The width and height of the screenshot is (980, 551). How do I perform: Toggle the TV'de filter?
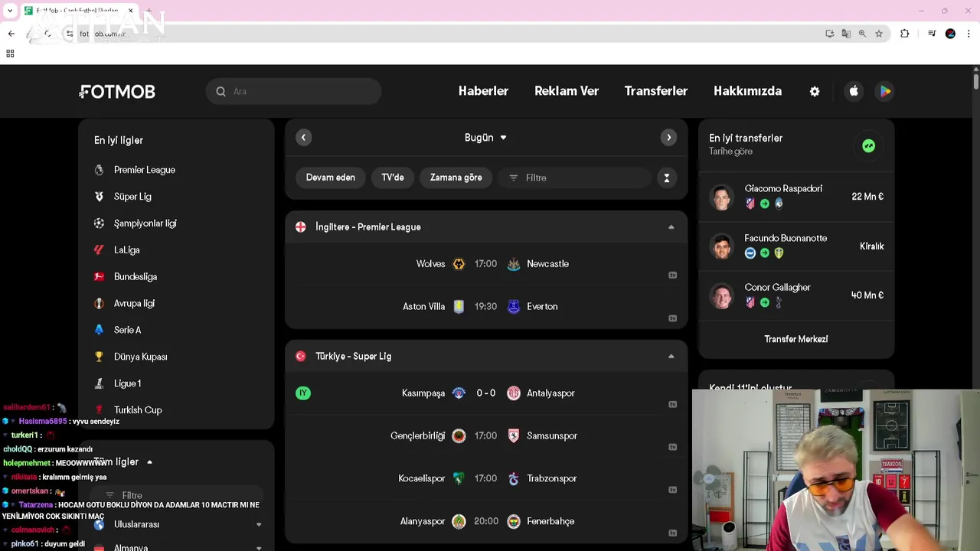pos(393,178)
